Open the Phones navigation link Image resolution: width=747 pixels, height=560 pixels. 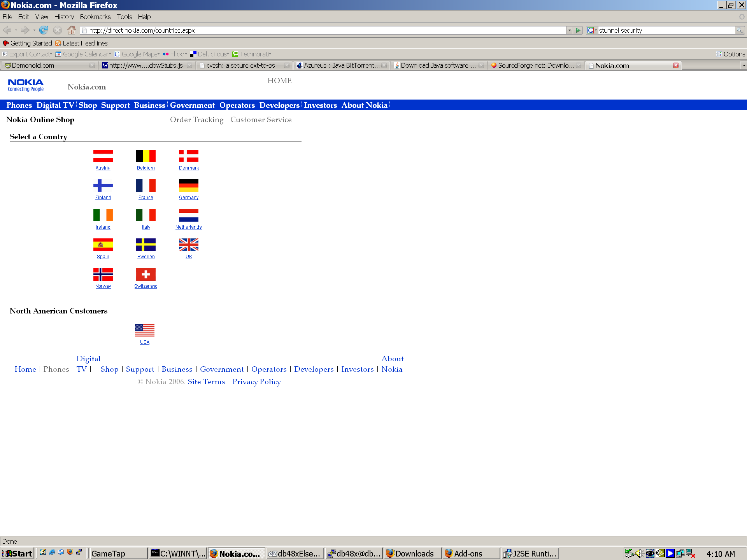tap(19, 105)
